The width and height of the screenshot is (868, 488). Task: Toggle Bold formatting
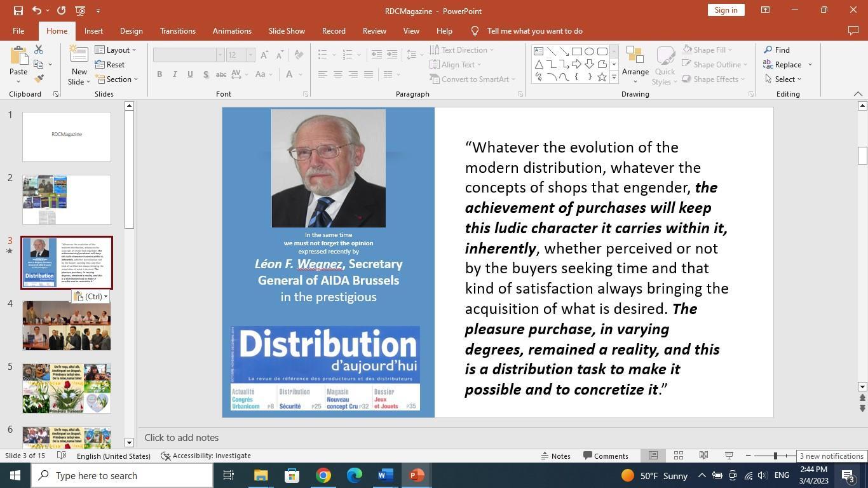[159, 74]
